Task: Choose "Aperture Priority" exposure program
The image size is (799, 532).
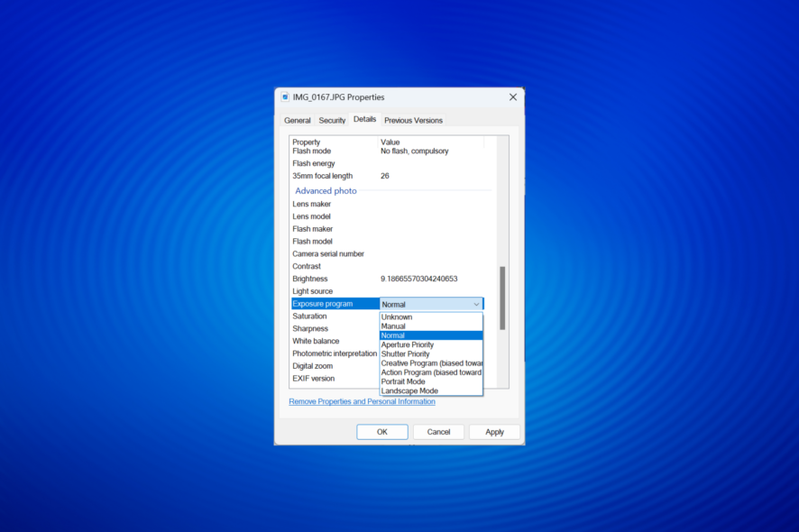Action: 408,344
